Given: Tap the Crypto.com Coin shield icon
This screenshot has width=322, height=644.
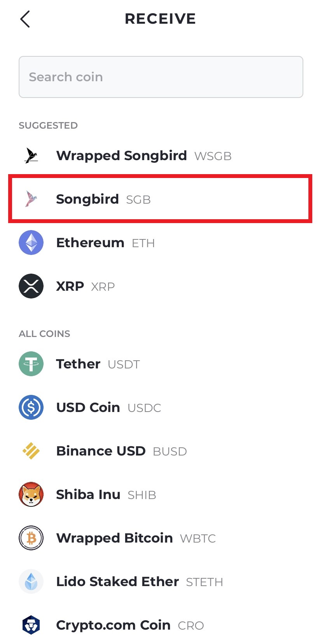Looking at the screenshot, I should [31, 625].
